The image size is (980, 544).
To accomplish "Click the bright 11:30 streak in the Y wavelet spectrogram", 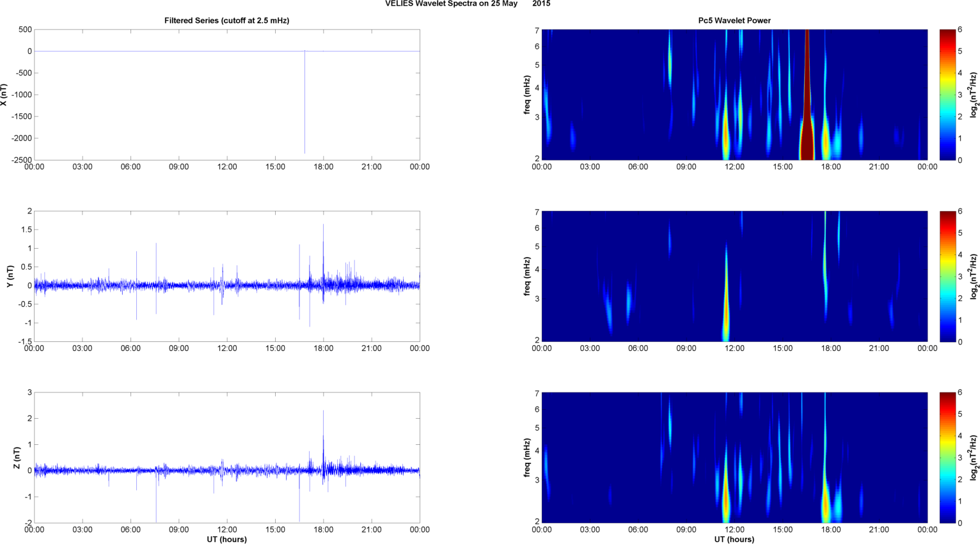I will click(x=726, y=294).
